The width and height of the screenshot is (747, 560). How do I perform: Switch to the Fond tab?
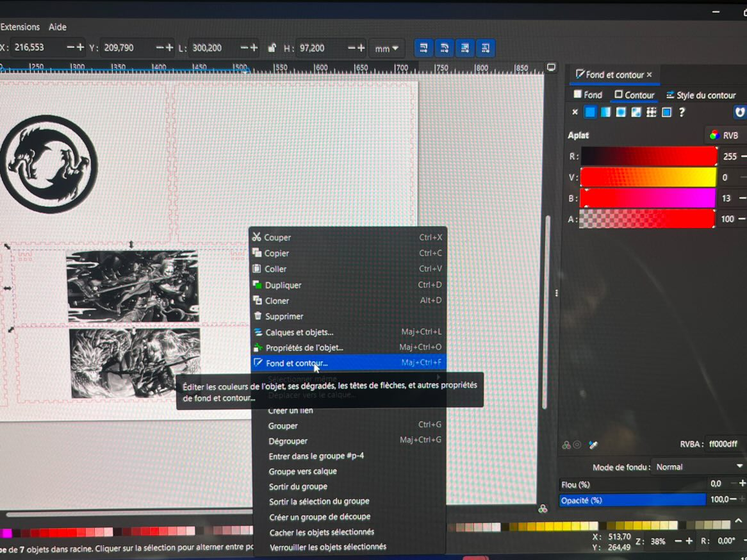tap(588, 95)
